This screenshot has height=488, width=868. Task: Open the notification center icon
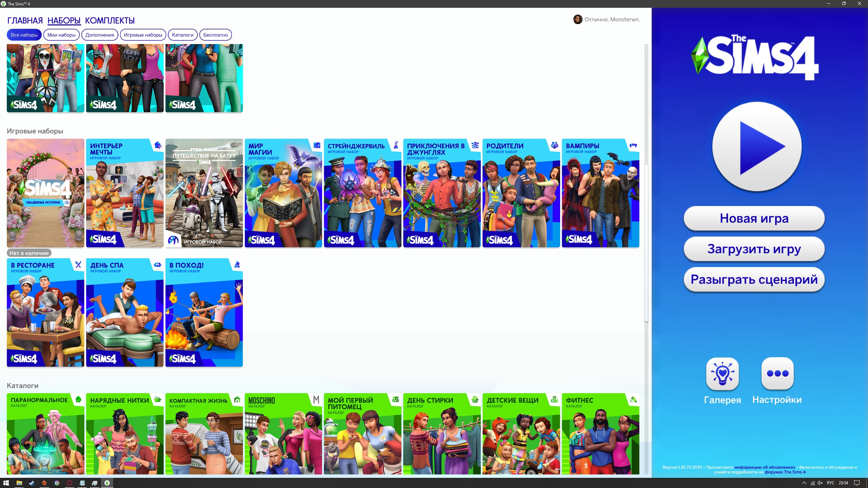coord(857,483)
